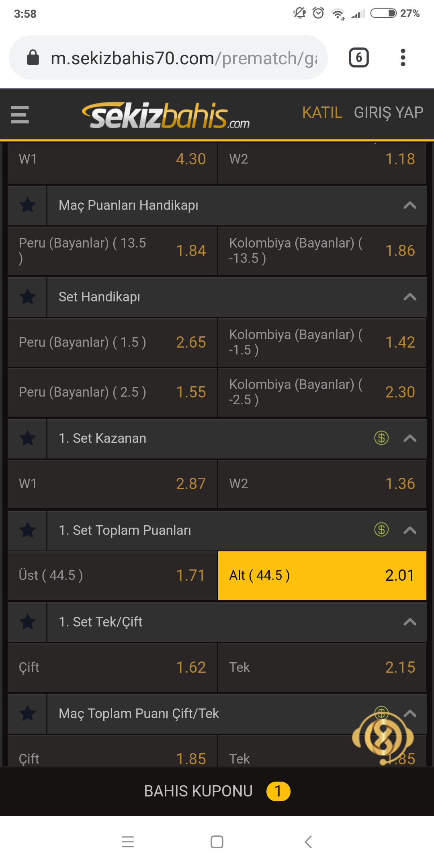Open Chrome's three-dot overflow menu
Screen dimensions: 434x868
click(403, 57)
